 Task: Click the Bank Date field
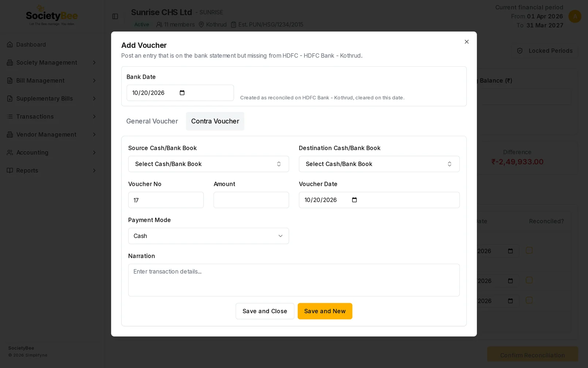180,93
